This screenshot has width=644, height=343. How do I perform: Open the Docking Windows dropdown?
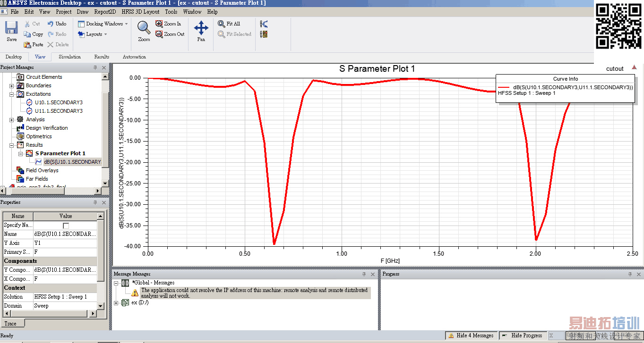point(103,24)
